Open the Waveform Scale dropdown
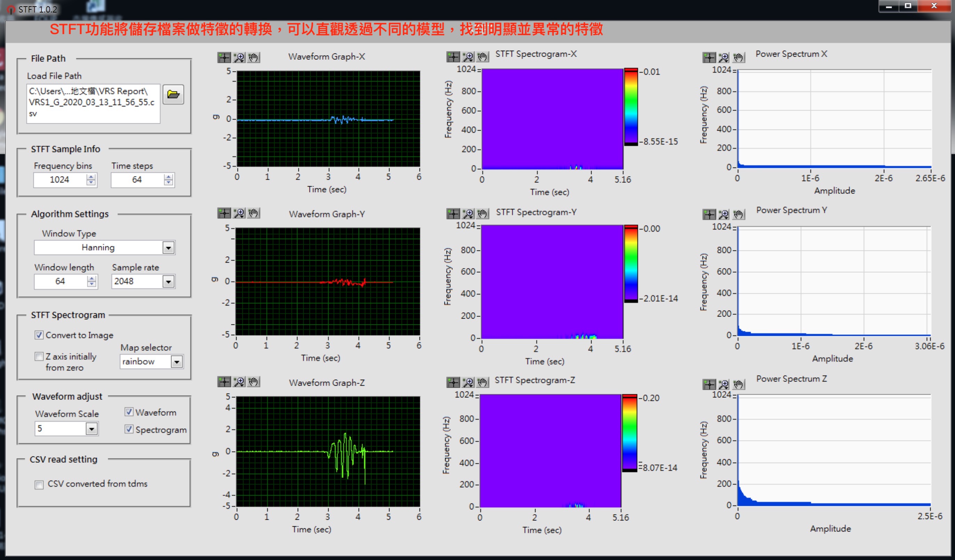The width and height of the screenshot is (955, 560). pos(91,429)
